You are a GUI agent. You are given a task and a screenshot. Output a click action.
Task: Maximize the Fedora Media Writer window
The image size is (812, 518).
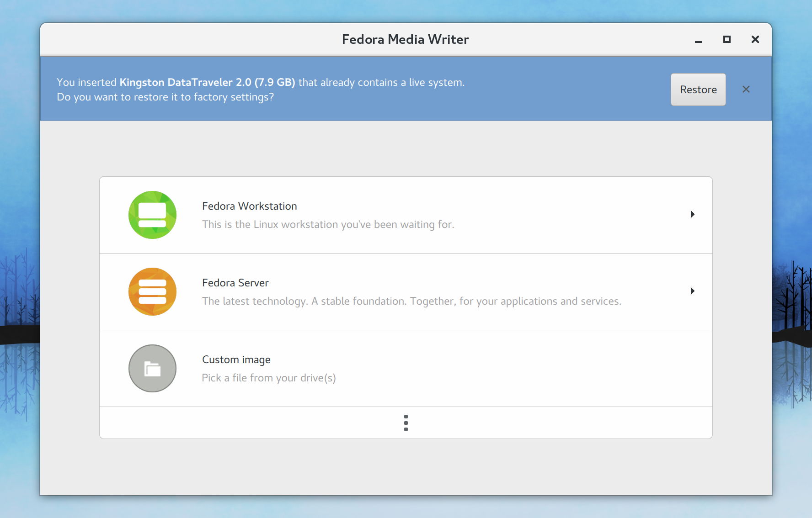[x=727, y=39]
